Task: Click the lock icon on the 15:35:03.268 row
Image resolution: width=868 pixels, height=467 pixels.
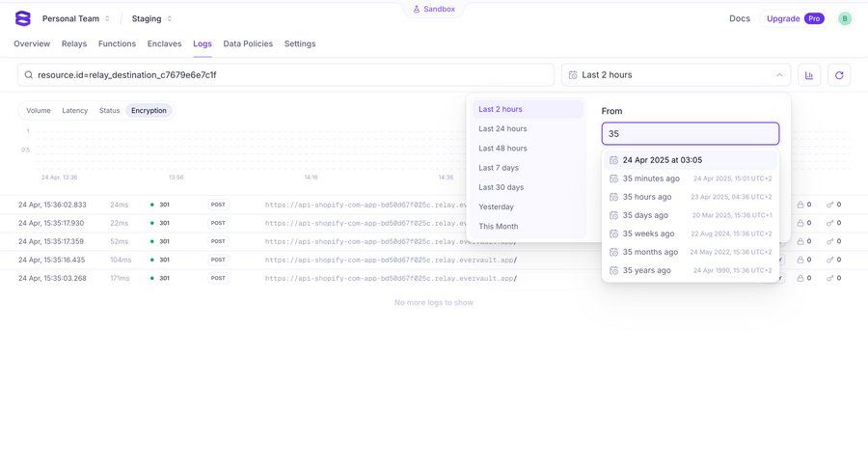Action: tap(800, 278)
